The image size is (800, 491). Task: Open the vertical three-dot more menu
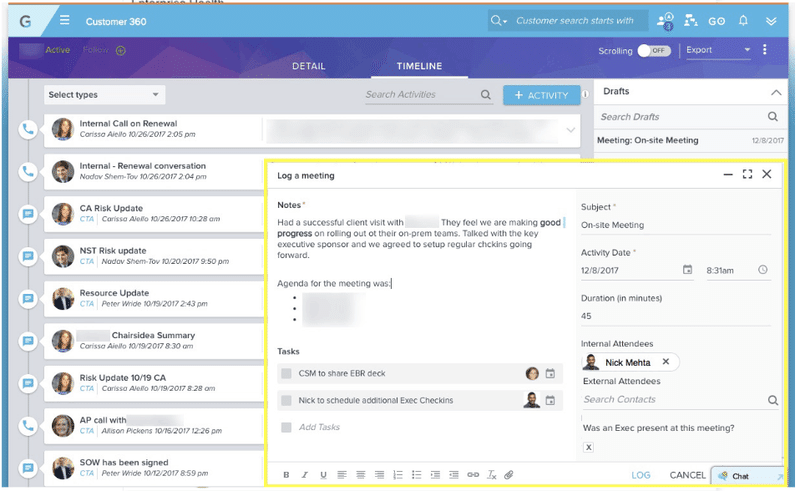tap(764, 50)
